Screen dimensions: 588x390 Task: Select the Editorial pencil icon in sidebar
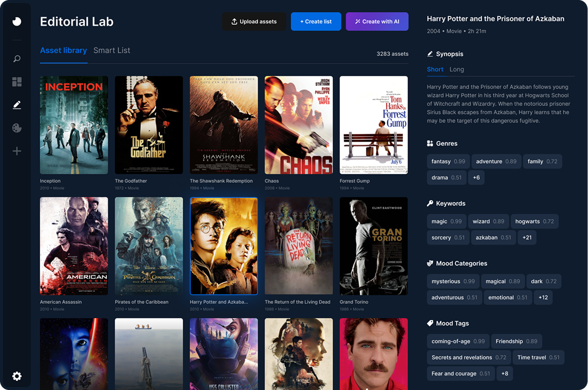(17, 105)
